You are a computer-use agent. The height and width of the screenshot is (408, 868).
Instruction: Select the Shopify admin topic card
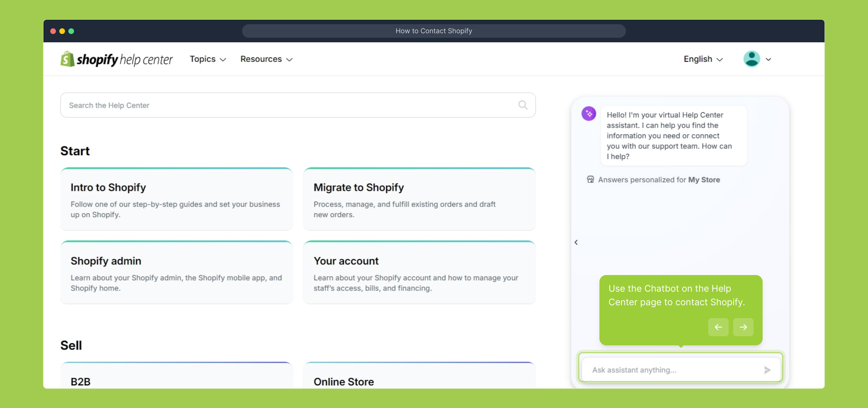[x=176, y=273]
